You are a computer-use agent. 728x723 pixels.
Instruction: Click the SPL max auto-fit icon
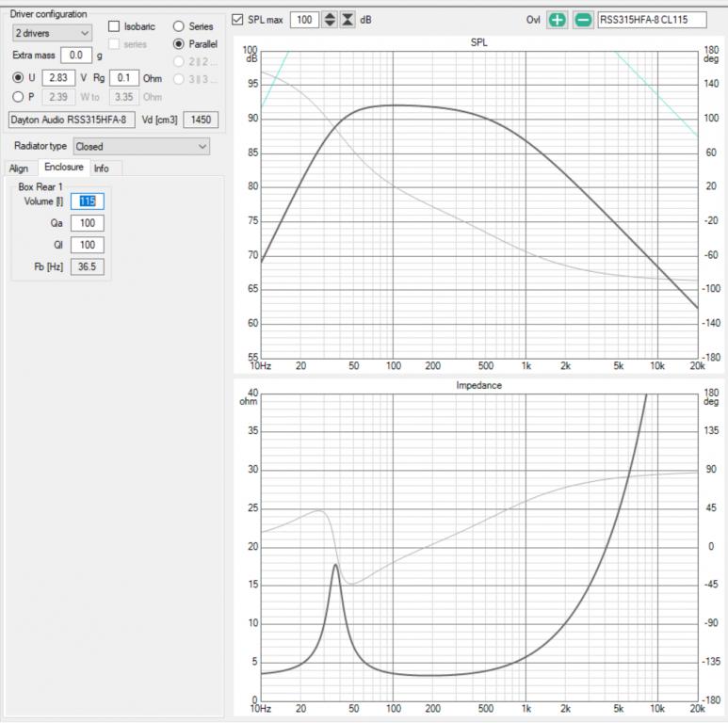[348, 20]
